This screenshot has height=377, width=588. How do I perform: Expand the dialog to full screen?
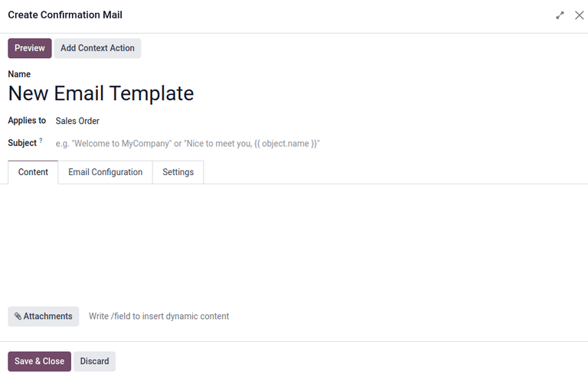[560, 15]
